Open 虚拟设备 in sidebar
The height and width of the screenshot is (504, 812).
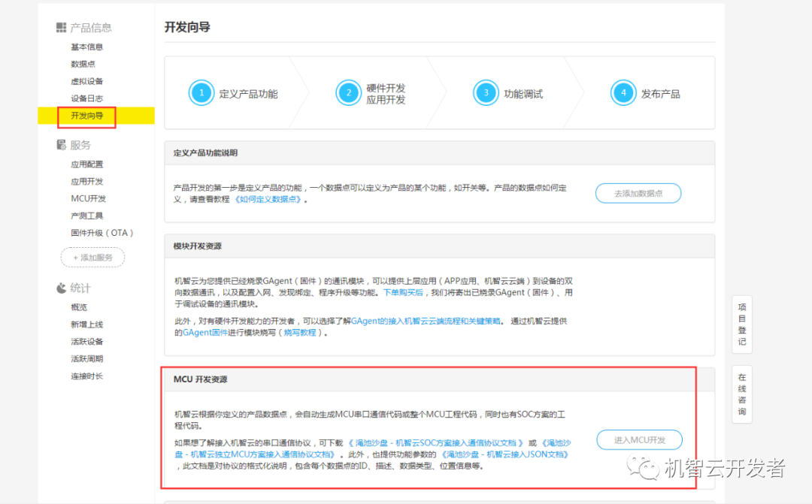(87, 81)
